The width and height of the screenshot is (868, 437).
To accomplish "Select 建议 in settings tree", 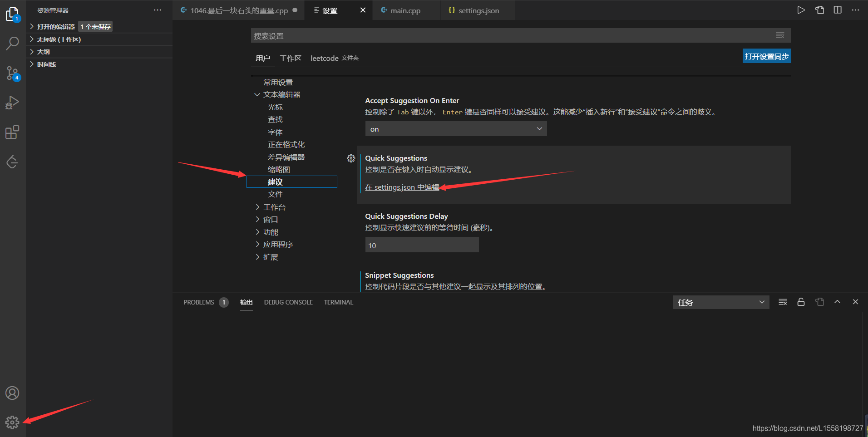I will point(292,182).
